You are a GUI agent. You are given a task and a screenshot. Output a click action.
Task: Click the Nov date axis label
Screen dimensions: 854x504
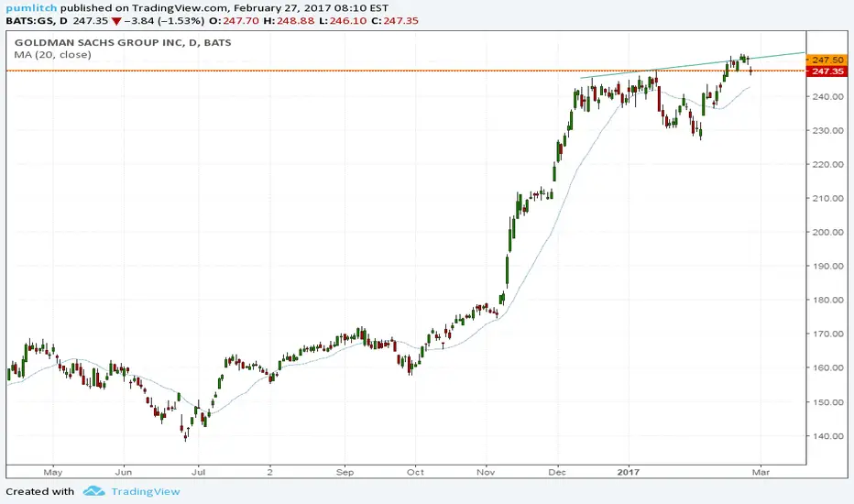486,473
